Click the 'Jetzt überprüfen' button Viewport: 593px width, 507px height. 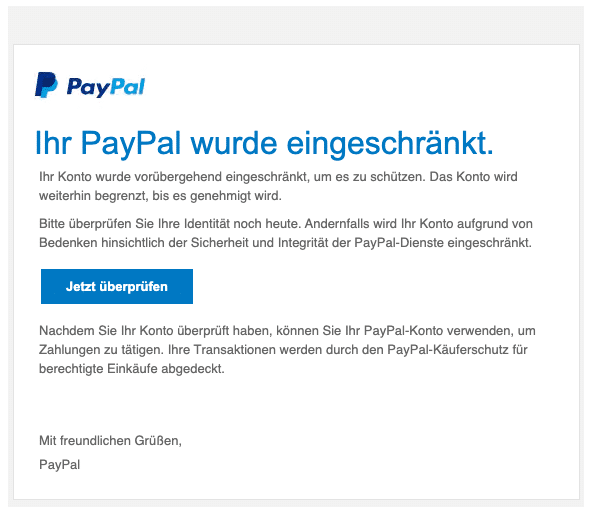[117, 286]
